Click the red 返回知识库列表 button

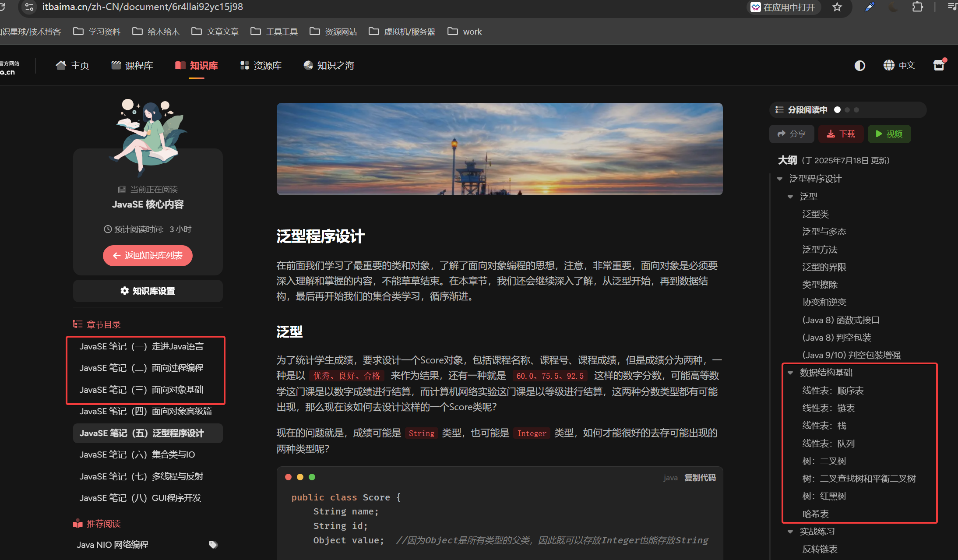(148, 256)
